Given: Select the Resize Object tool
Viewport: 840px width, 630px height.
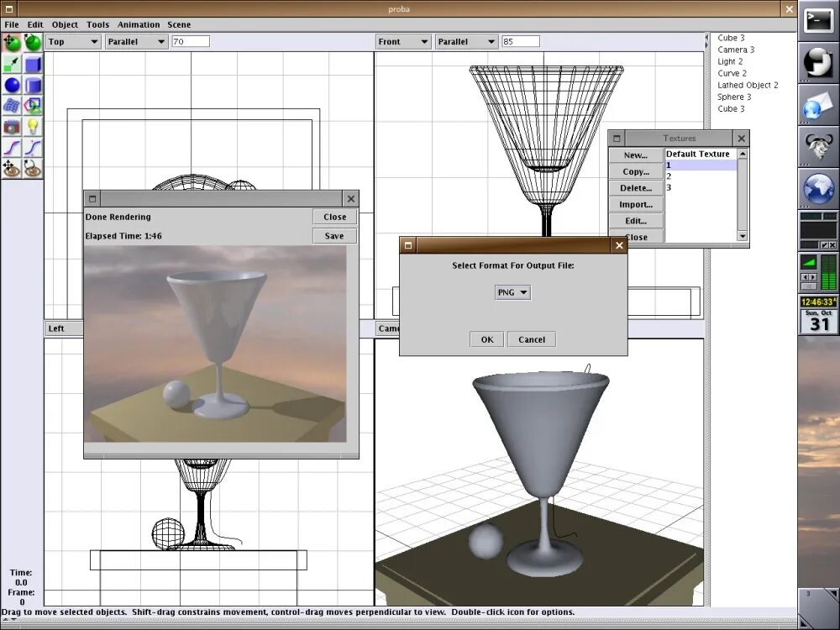Looking at the screenshot, I should tap(12, 65).
